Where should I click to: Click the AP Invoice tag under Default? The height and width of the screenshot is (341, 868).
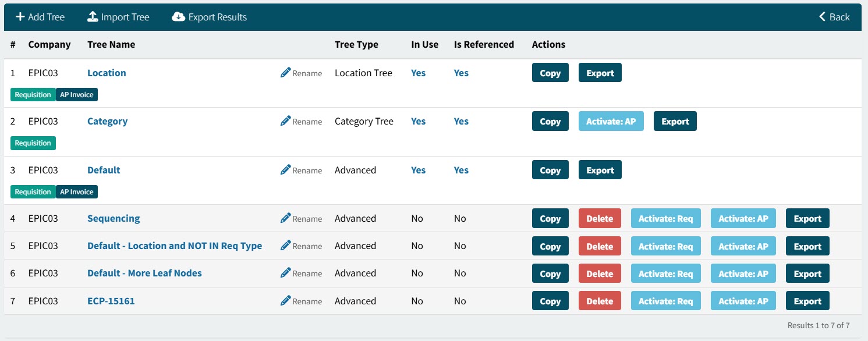pos(77,192)
